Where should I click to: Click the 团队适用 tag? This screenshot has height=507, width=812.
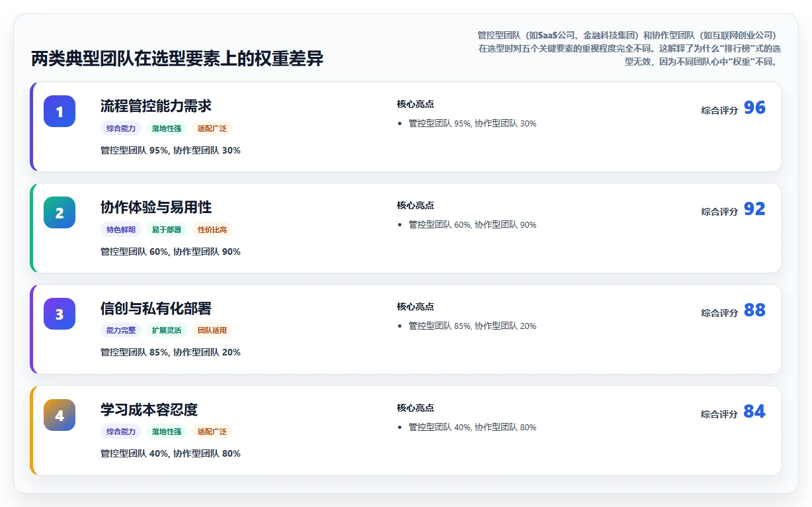point(212,330)
